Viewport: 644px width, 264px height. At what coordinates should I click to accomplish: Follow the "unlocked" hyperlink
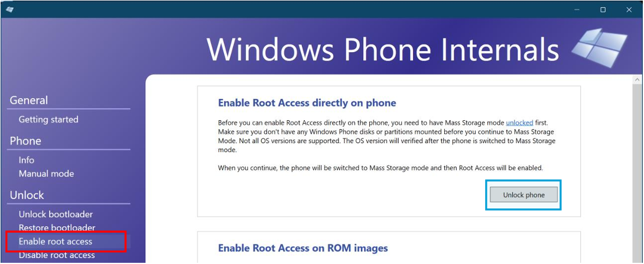(x=519, y=122)
